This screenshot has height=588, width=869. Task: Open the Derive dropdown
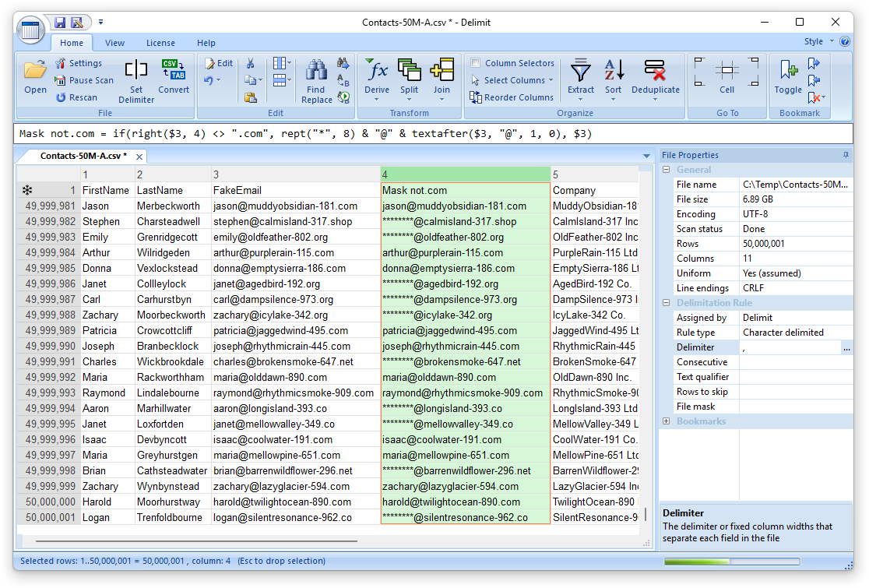(376, 100)
